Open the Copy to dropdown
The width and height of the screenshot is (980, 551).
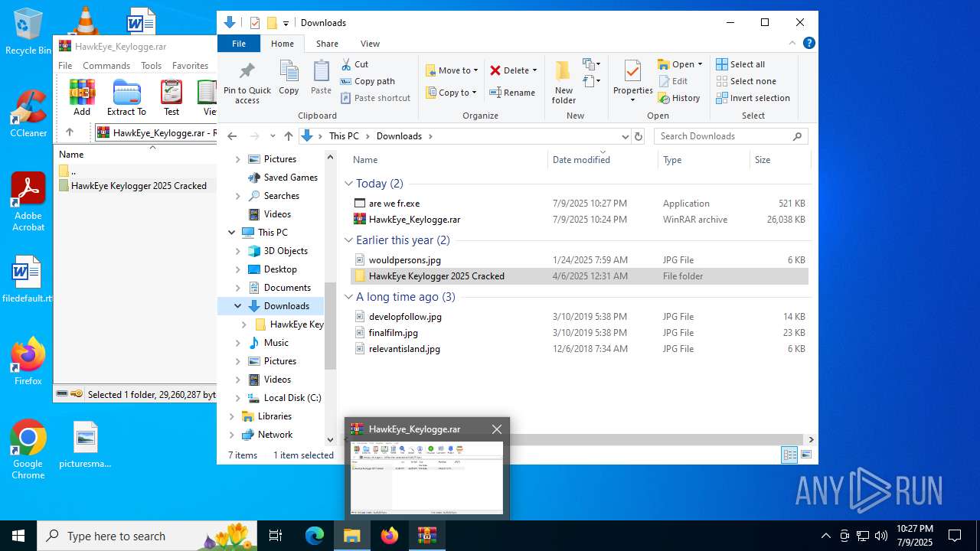click(452, 93)
